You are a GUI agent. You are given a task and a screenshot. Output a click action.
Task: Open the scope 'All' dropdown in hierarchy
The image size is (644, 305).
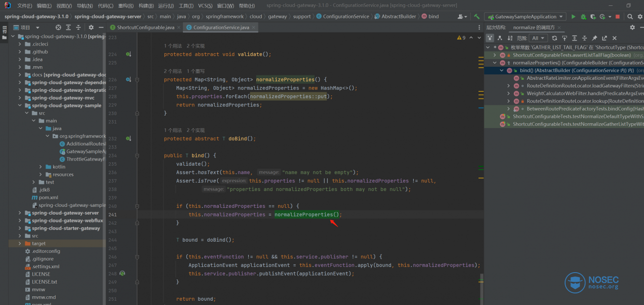538,38
